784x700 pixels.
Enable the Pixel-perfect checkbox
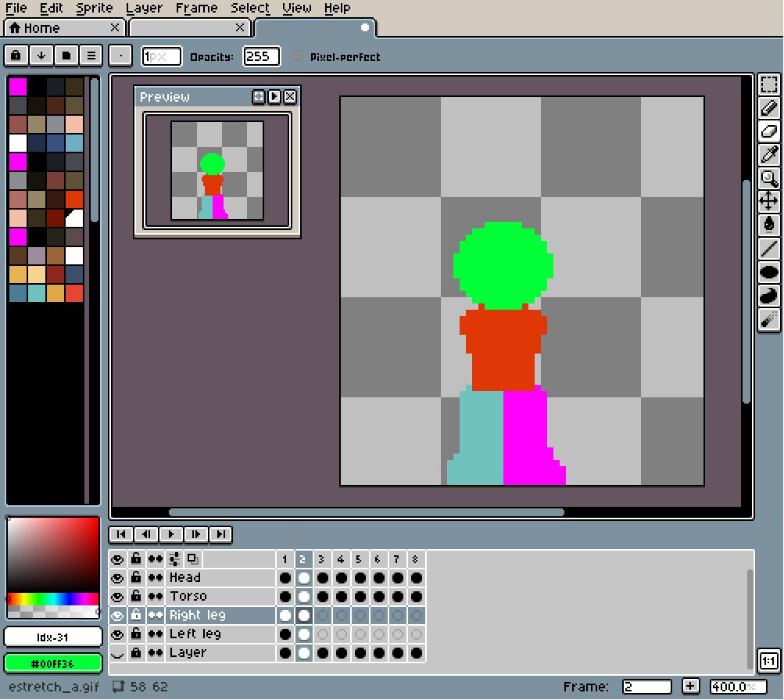pos(298,56)
